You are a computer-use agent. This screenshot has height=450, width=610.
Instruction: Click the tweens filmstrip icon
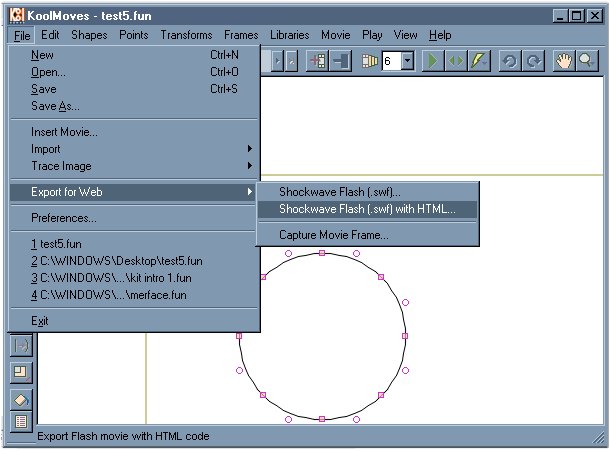click(x=370, y=61)
